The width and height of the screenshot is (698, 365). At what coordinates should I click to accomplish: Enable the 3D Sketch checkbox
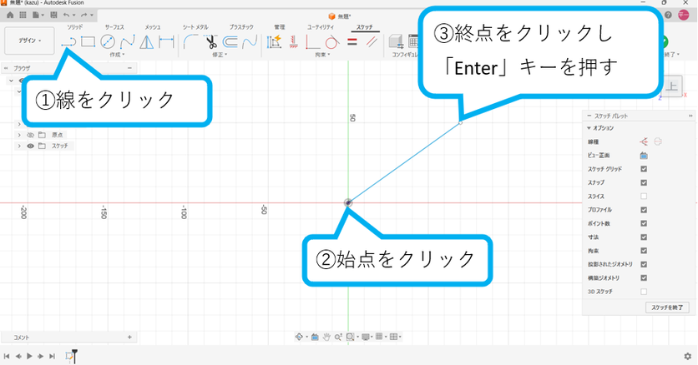(x=644, y=292)
